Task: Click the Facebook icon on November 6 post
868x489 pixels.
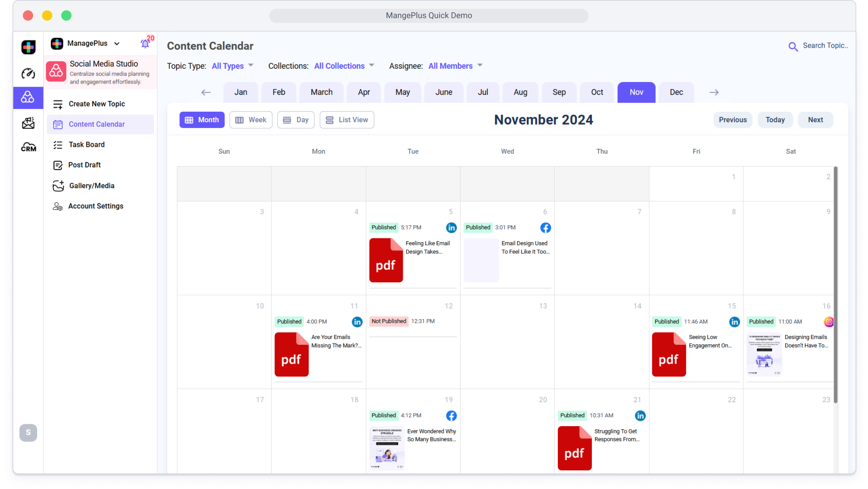Action: (x=545, y=228)
